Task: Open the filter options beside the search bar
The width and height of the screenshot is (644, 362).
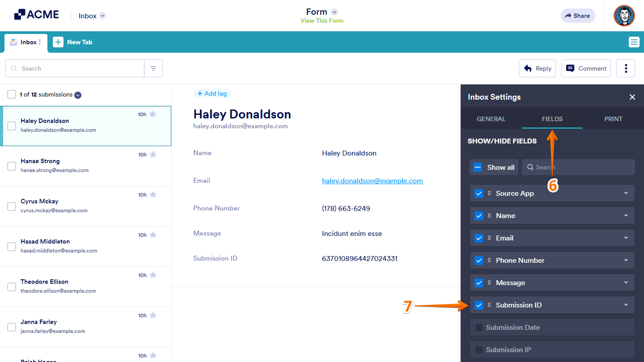Action: tap(153, 68)
